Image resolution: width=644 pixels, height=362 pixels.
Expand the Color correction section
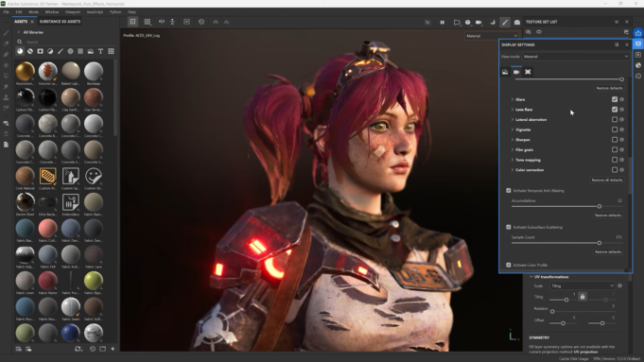513,170
